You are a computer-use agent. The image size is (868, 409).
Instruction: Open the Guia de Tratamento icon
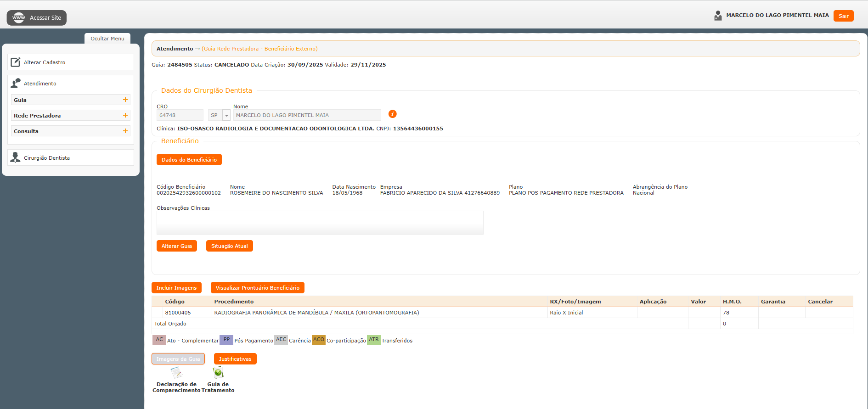(218, 372)
